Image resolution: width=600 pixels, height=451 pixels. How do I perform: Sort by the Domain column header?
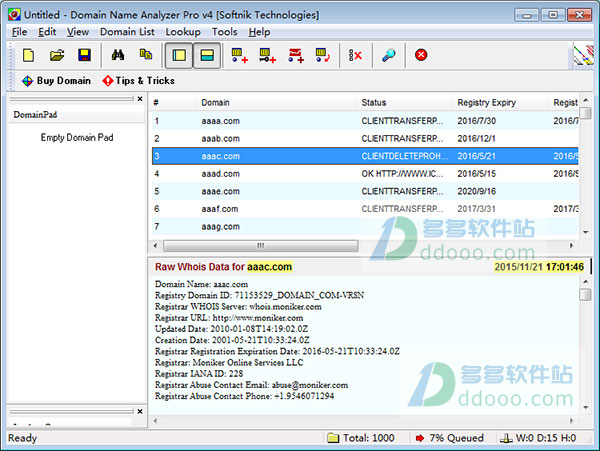point(276,103)
